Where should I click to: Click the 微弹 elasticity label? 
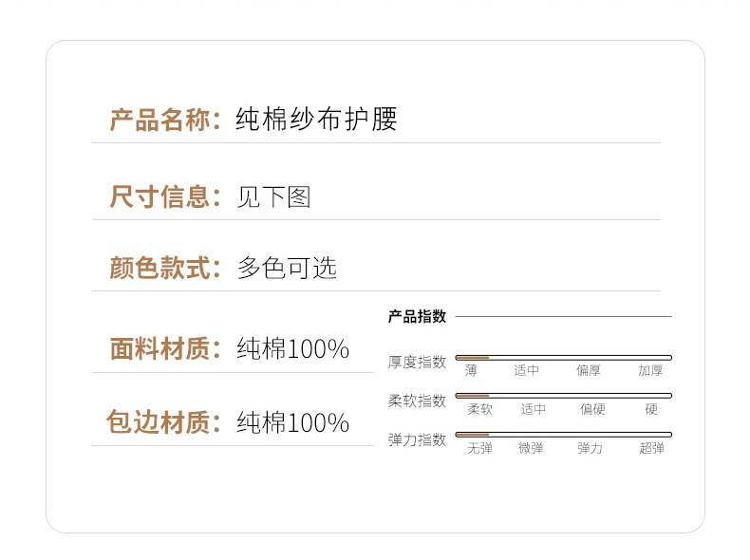[x=531, y=448]
